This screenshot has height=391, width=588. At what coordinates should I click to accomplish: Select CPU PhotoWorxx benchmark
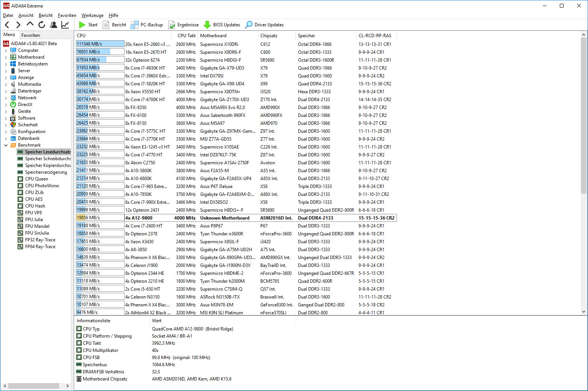pyautogui.click(x=42, y=186)
